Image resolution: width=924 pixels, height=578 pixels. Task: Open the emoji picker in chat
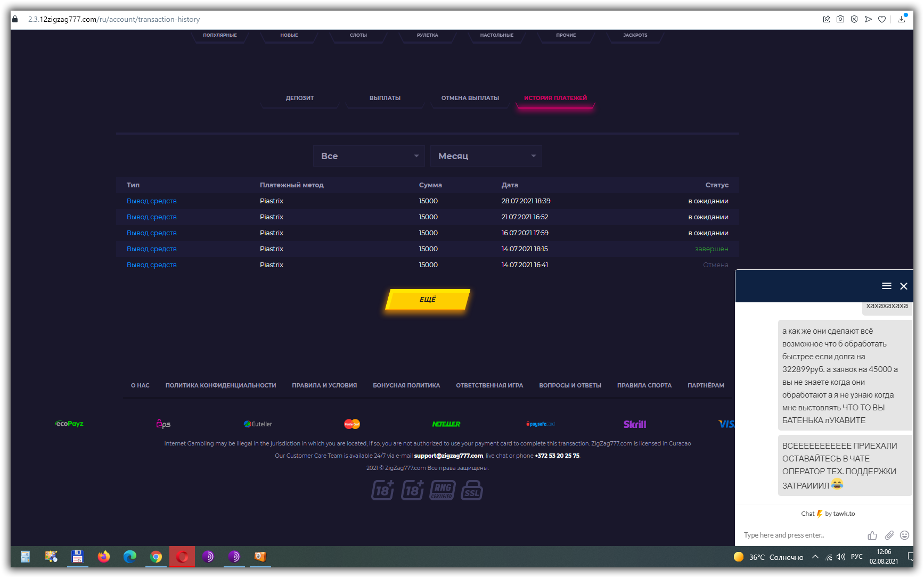904,535
